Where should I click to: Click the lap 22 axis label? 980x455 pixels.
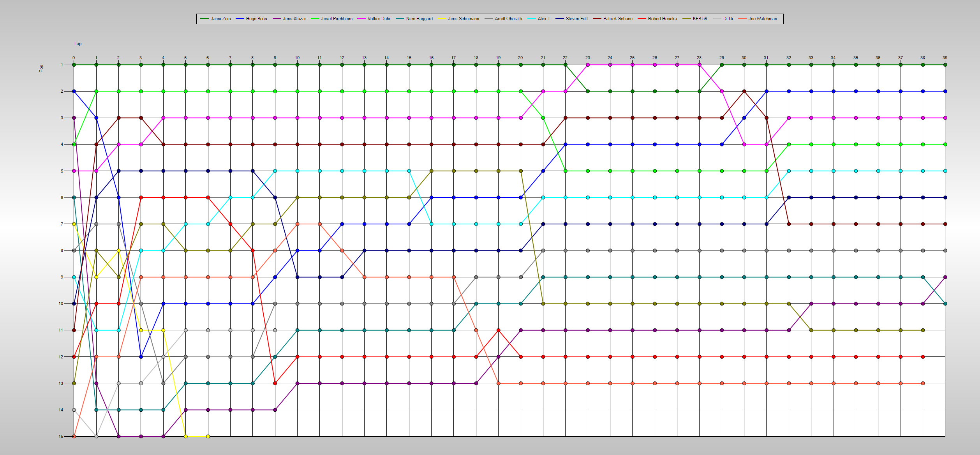(565, 58)
